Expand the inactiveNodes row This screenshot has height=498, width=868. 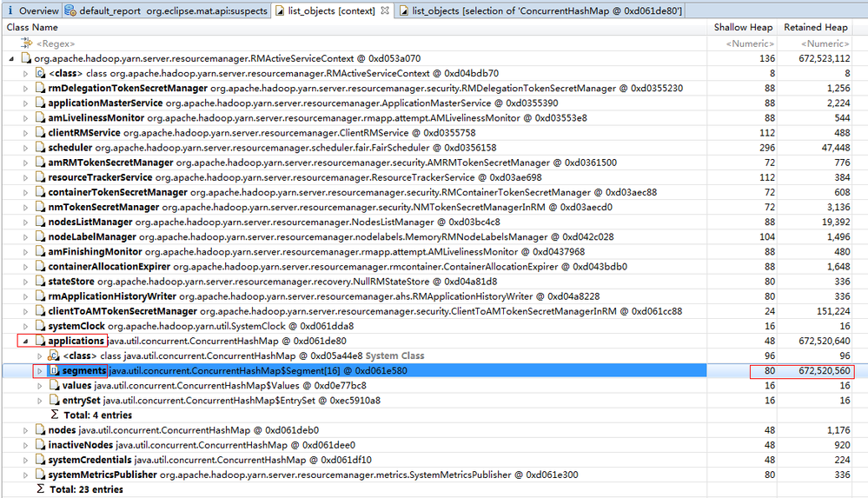25,445
